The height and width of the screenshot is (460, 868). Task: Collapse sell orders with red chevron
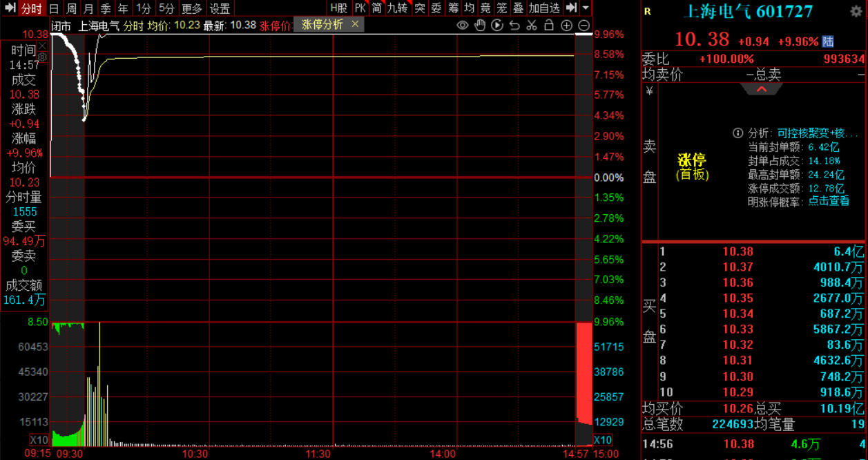[x=761, y=89]
